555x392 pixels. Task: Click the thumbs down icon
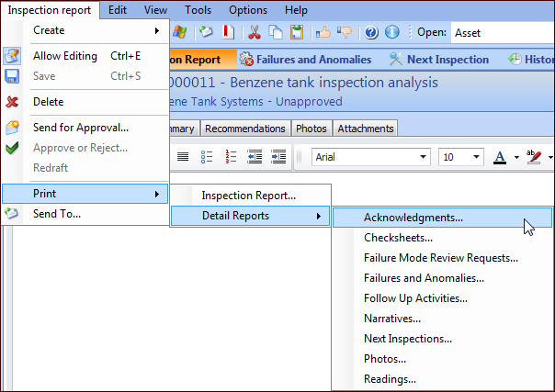pyautogui.click(x=343, y=32)
